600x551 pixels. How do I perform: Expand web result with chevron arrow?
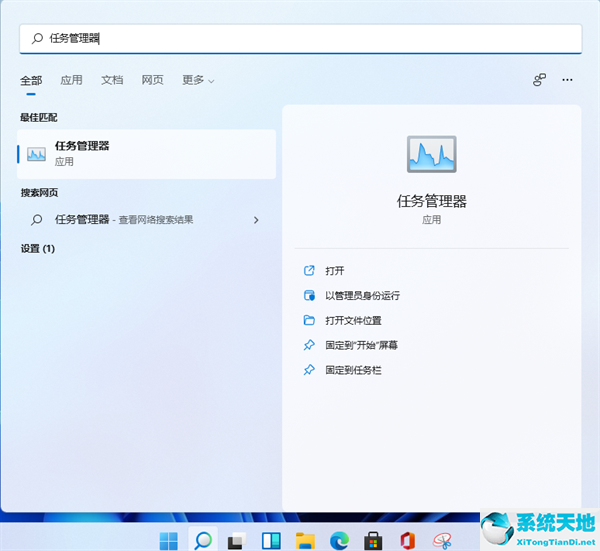tap(256, 220)
